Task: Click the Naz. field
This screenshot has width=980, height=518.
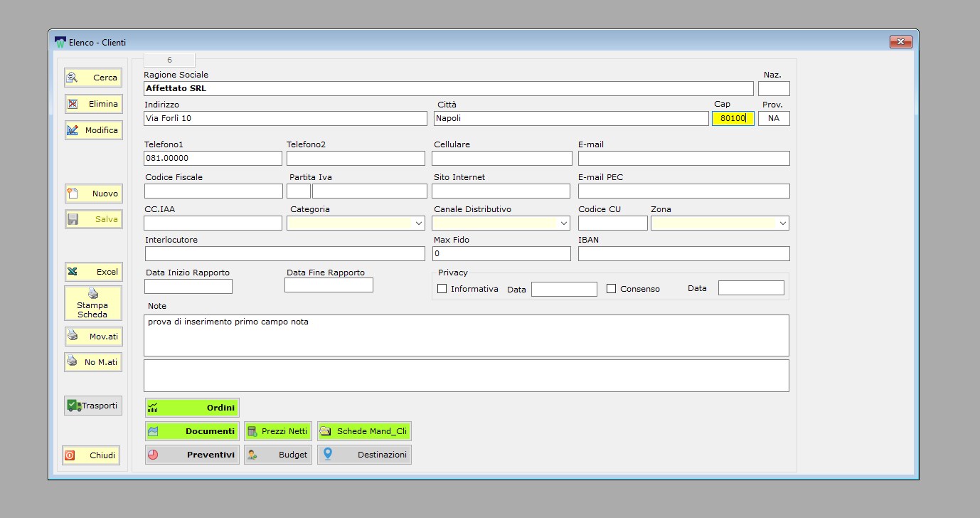Action: click(774, 89)
